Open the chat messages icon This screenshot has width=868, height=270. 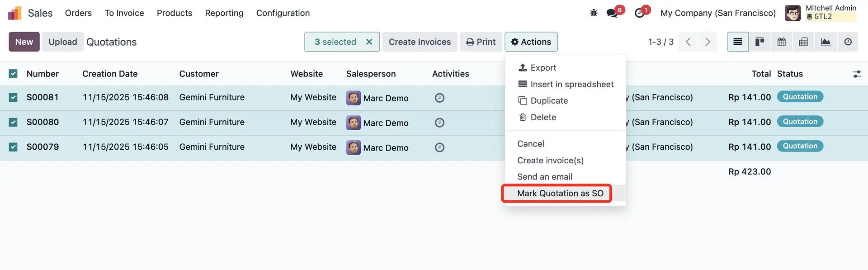(612, 13)
